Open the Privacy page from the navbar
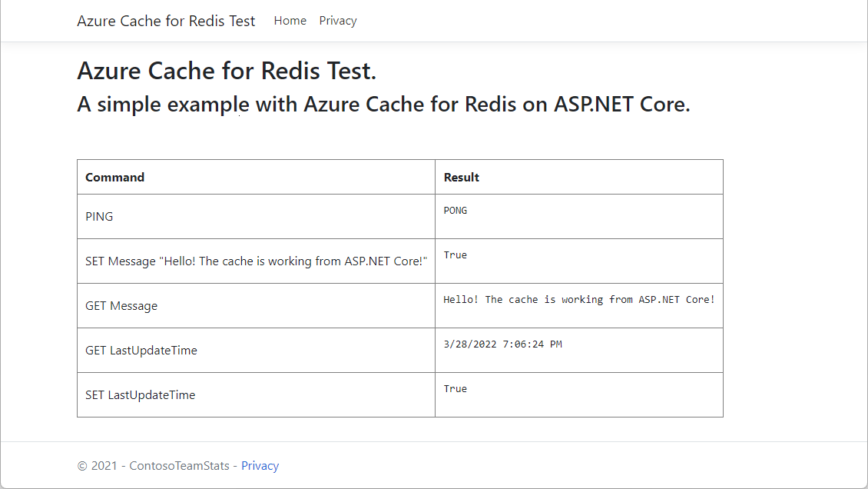Screen dimensions: 868x489 point(338,21)
